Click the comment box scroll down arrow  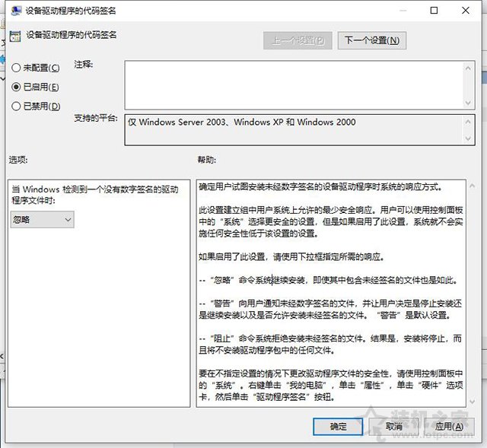(x=469, y=103)
